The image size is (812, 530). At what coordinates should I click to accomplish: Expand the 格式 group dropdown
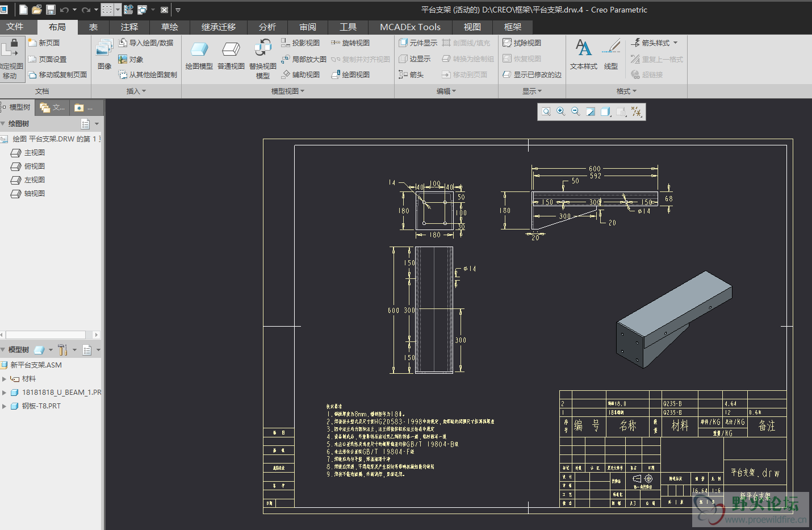click(627, 91)
